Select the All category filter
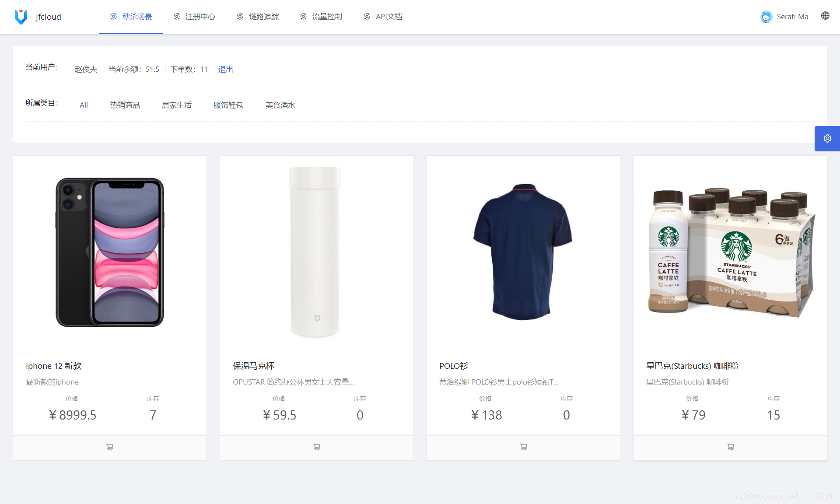 tap(84, 105)
